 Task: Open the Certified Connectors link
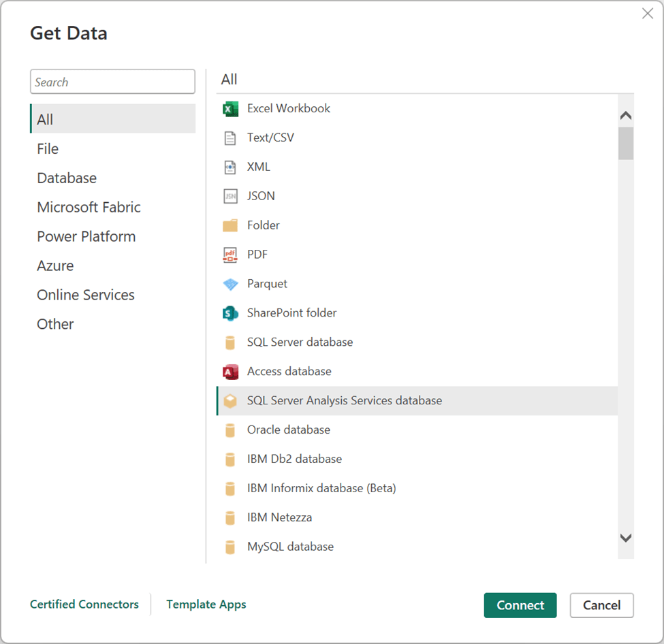click(84, 604)
